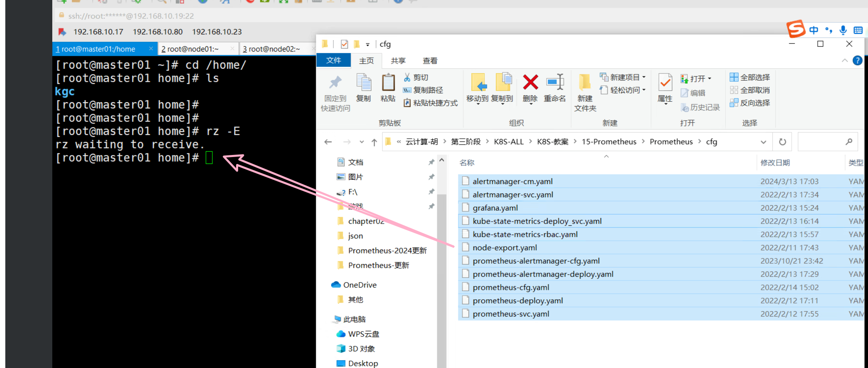Click the 192.168.10.17 session shortcut
Screen dimensions: 868x368
(98, 31)
